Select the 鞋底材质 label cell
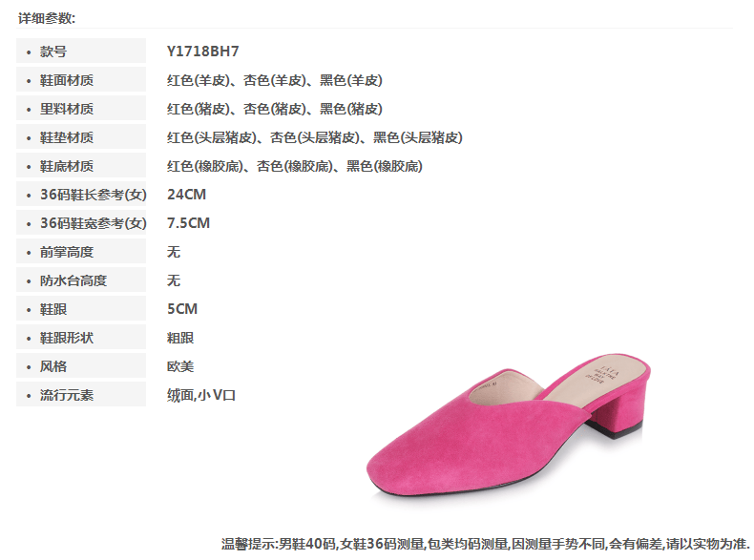 point(81,165)
